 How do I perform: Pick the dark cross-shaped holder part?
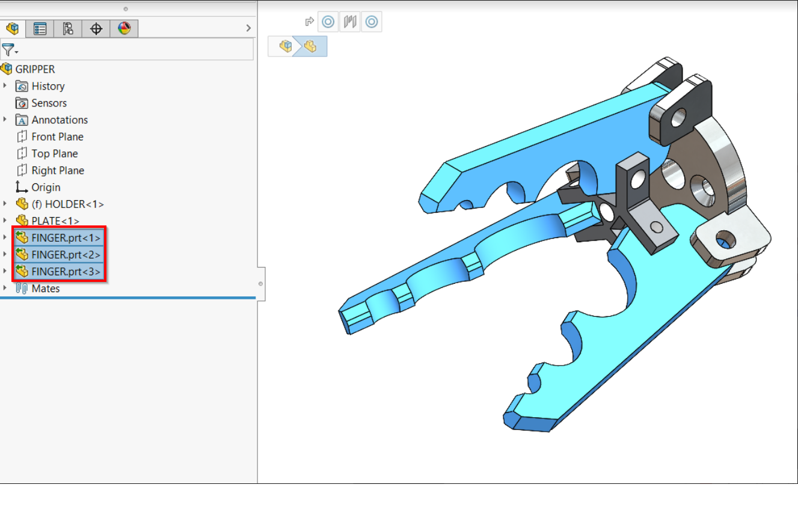[x=631, y=201]
